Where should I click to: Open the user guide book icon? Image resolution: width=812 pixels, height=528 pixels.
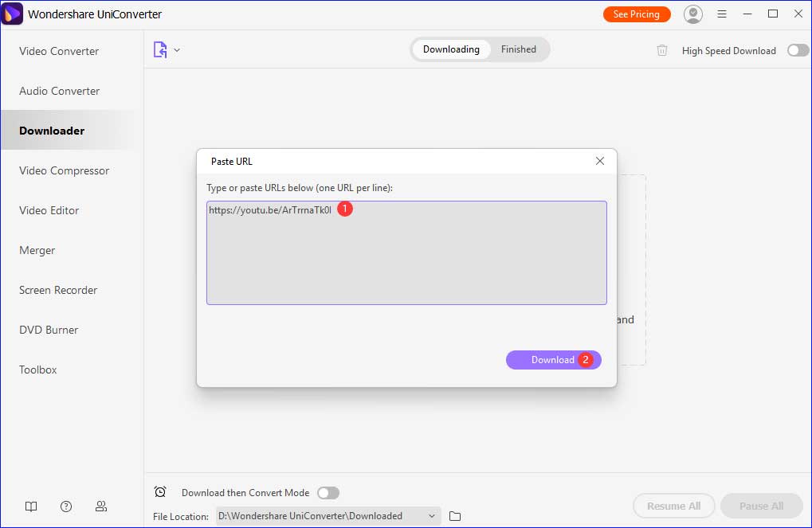(x=31, y=506)
